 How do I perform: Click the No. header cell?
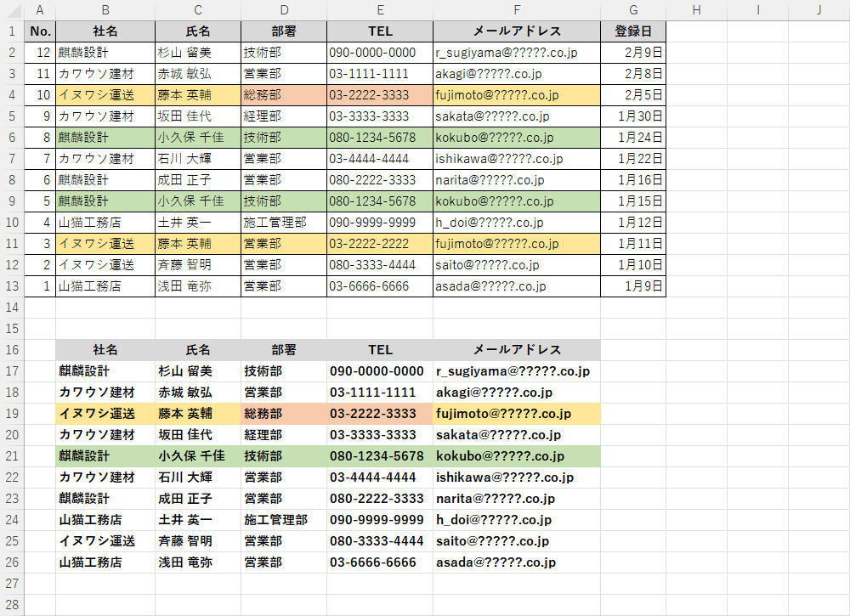40,31
